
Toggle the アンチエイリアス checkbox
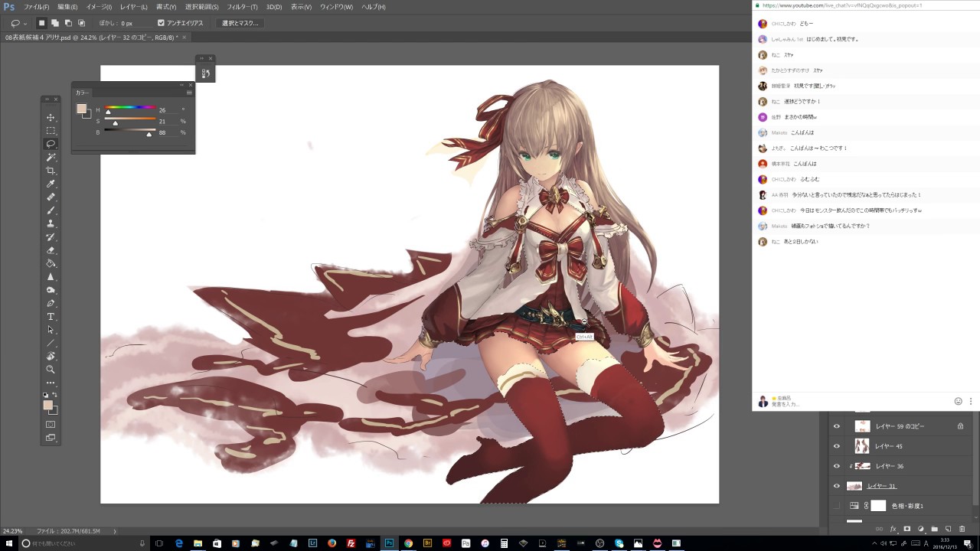point(161,23)
